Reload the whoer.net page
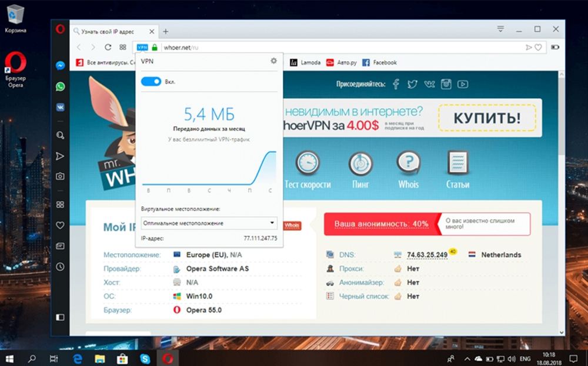The height and width of the screenshot is (366, 588). coord(108,47)
